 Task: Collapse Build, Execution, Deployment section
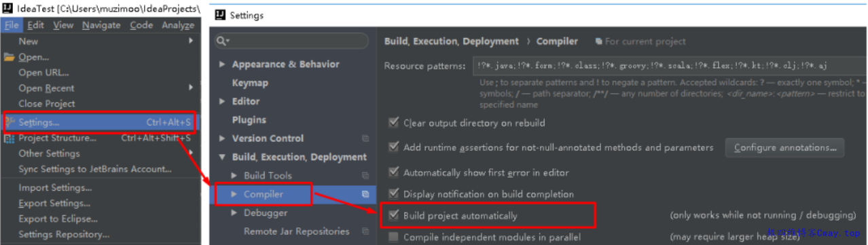(222, 157)
